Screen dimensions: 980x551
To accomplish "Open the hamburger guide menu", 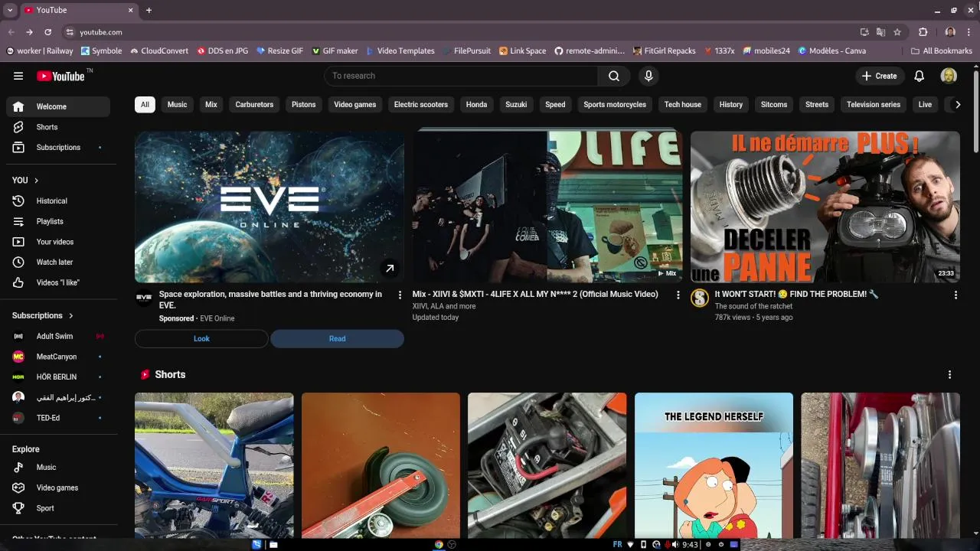I will 18,76.
